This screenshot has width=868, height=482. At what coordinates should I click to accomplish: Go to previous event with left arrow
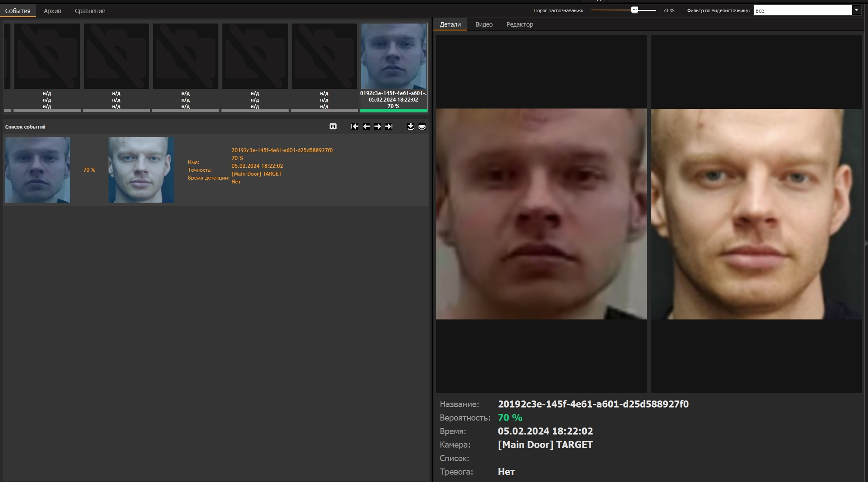pos(366,126)
